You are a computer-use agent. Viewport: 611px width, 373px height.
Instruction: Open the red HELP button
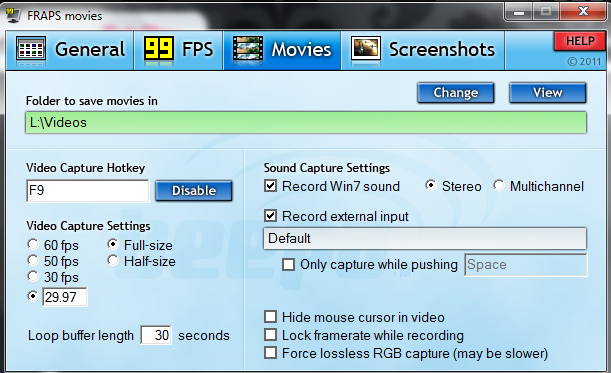pyautogui.click(x=580, y=41)
